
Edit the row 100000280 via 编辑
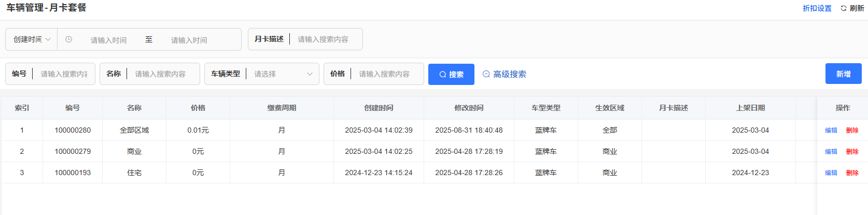pos(831,130)
